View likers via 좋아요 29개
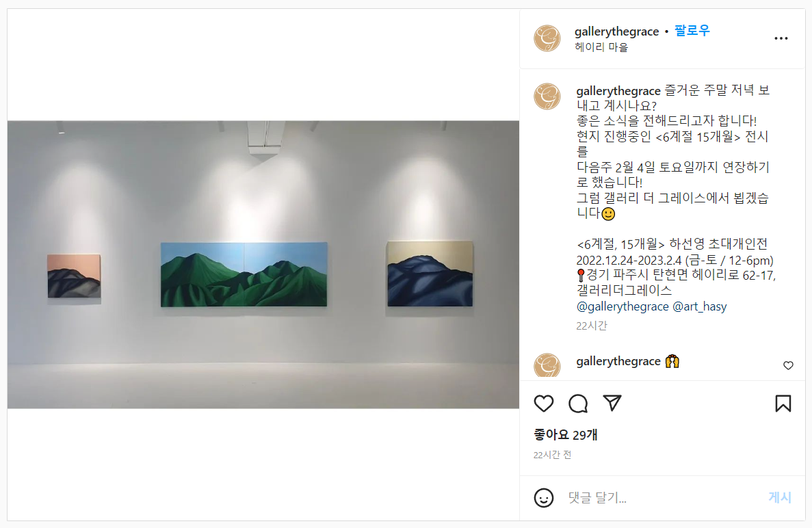The width and height of the screenshot is (812, 528). pyautogui.click(x=566, y=435)
